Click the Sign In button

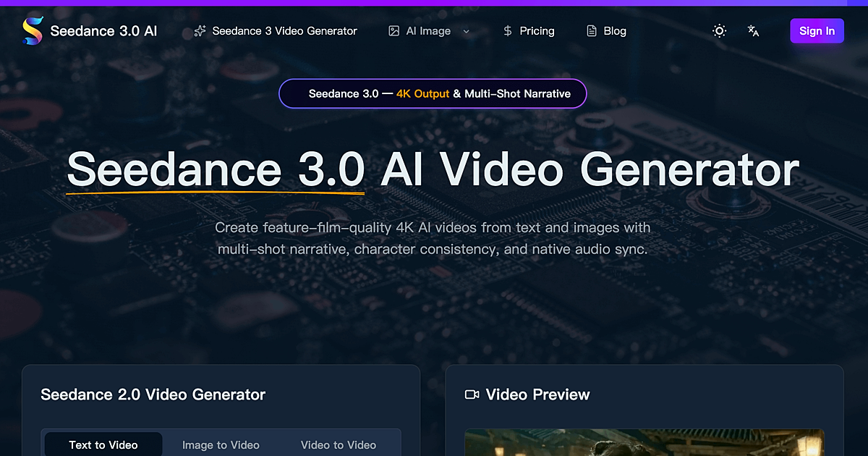pos(817,31)
